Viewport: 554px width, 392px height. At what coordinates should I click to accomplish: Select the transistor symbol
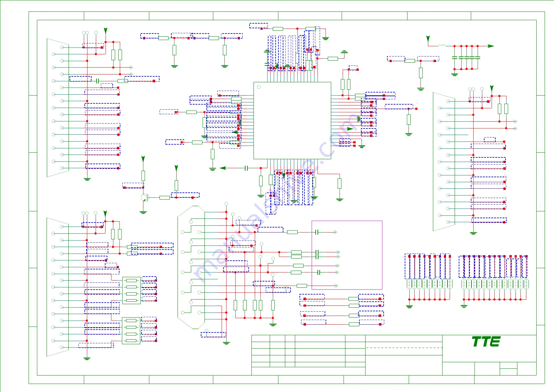pos(145,197)
